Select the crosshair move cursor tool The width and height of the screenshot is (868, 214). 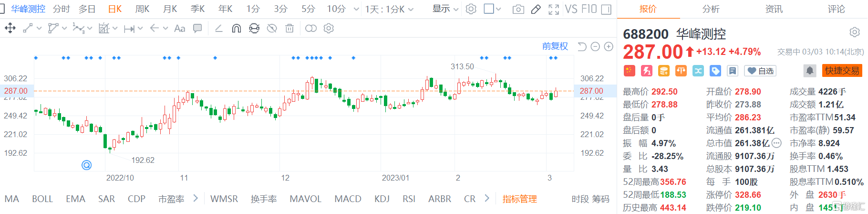click(10, 29)
